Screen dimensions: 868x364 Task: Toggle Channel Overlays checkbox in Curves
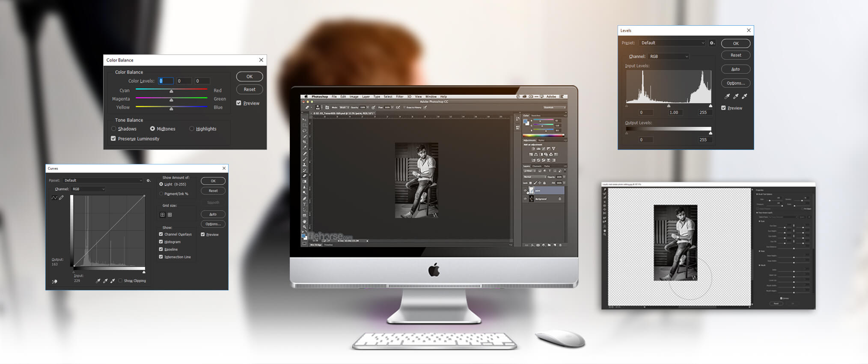click(x=161, y=234)
